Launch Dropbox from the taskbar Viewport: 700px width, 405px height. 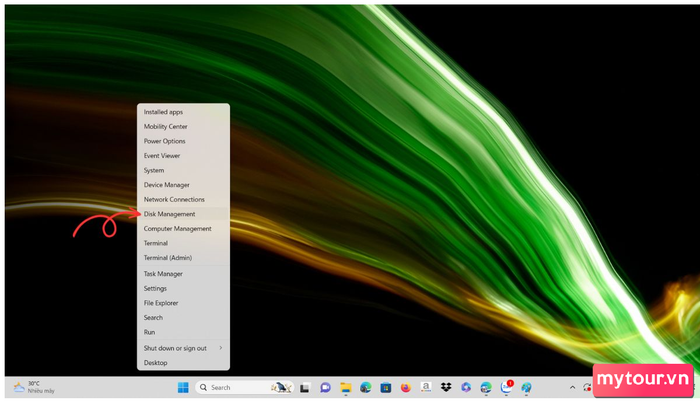445,387
